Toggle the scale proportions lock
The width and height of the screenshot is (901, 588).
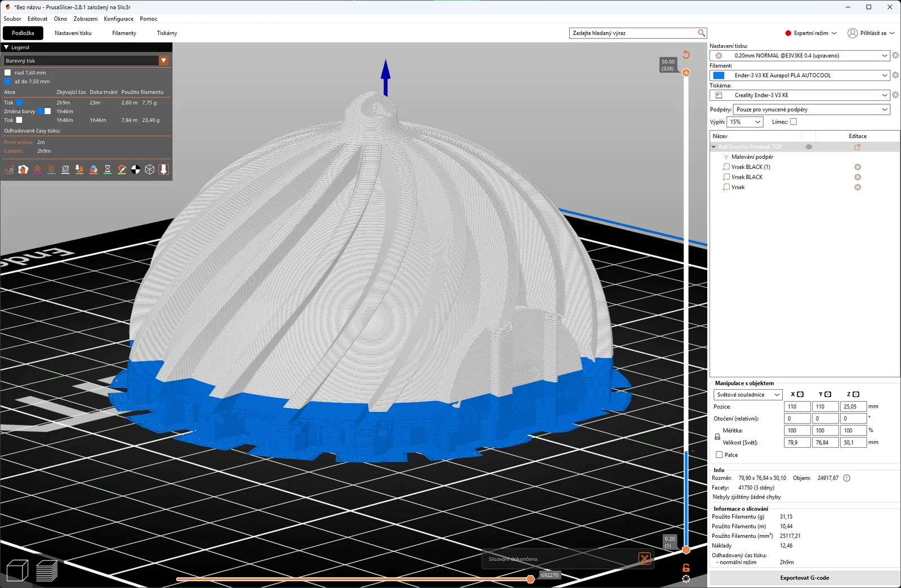[x=717, y=436]
